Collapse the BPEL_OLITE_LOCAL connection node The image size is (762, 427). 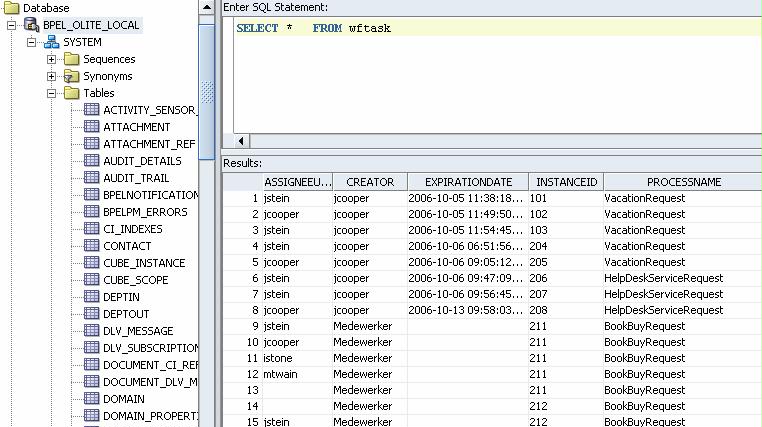pos(12,25)
